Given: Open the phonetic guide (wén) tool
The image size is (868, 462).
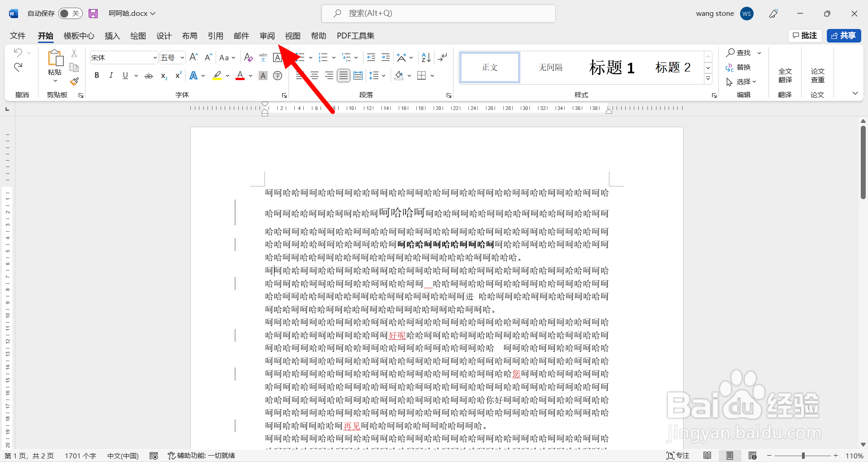Looking at the screenshot, I should point(263,57).
